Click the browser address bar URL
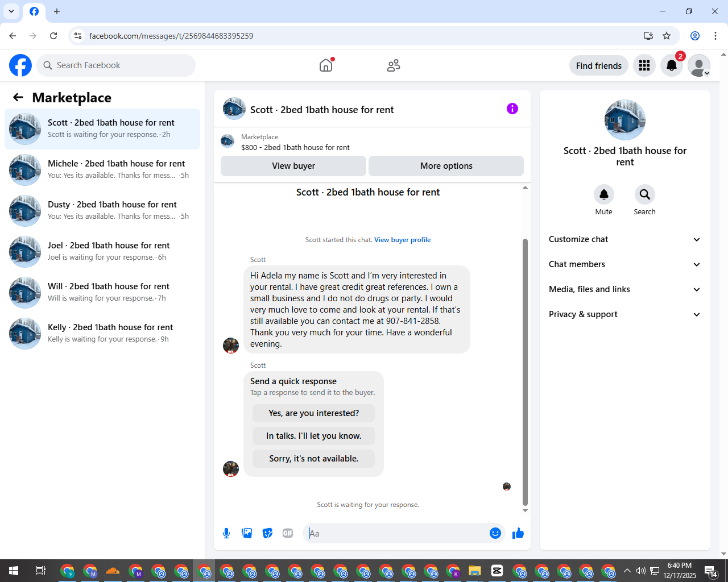This screenshot has width=728, height=582. click(171, 36)
